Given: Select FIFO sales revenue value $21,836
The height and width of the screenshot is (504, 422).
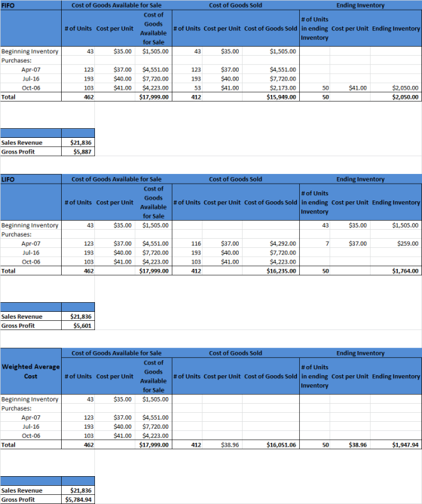Looking at the screenshot, I should coord(81,142).
